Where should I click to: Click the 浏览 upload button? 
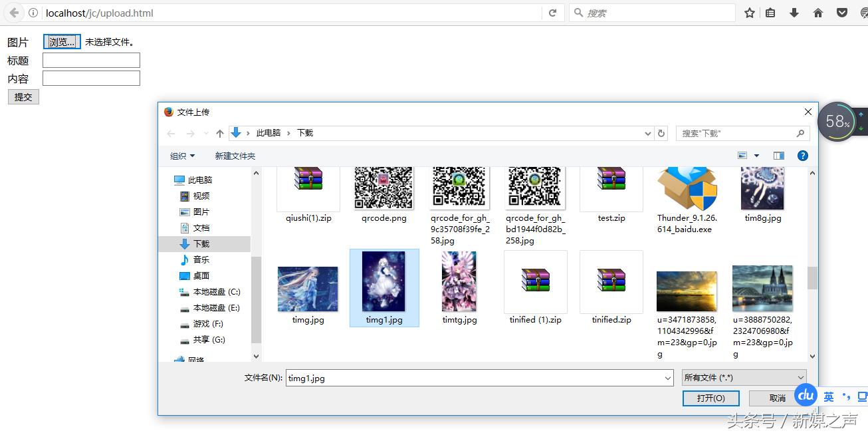tap(61, 41)
